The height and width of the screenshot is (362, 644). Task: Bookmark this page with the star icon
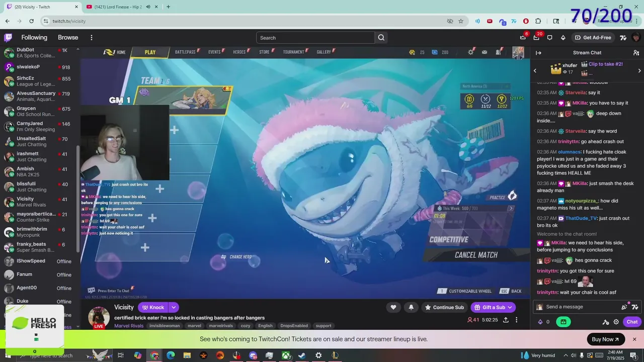[x=461, y=21]
